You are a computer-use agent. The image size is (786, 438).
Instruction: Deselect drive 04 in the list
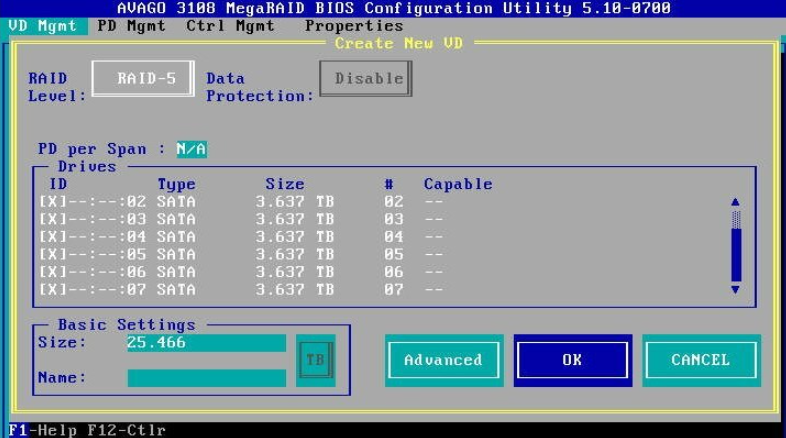click(x=50, y=237)
